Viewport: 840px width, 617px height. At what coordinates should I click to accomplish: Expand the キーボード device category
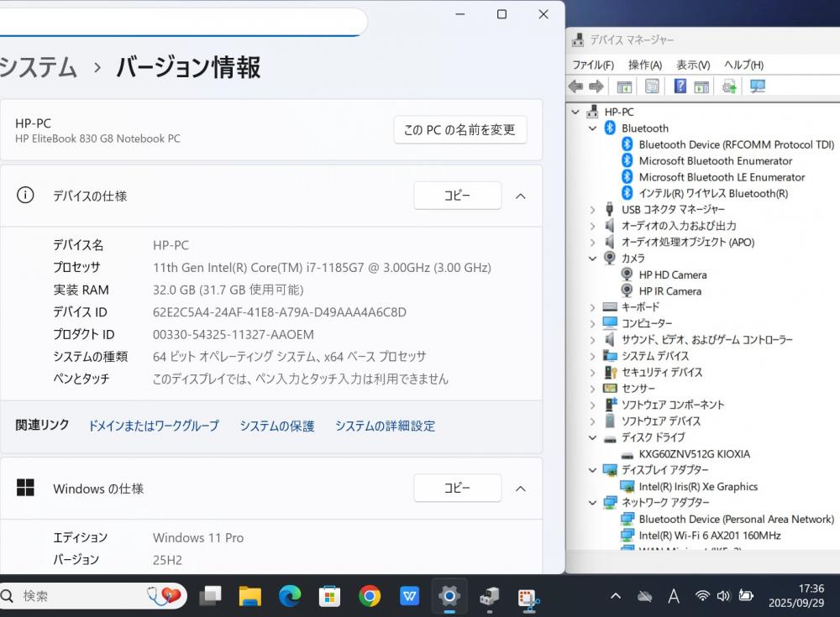point(593,307)
